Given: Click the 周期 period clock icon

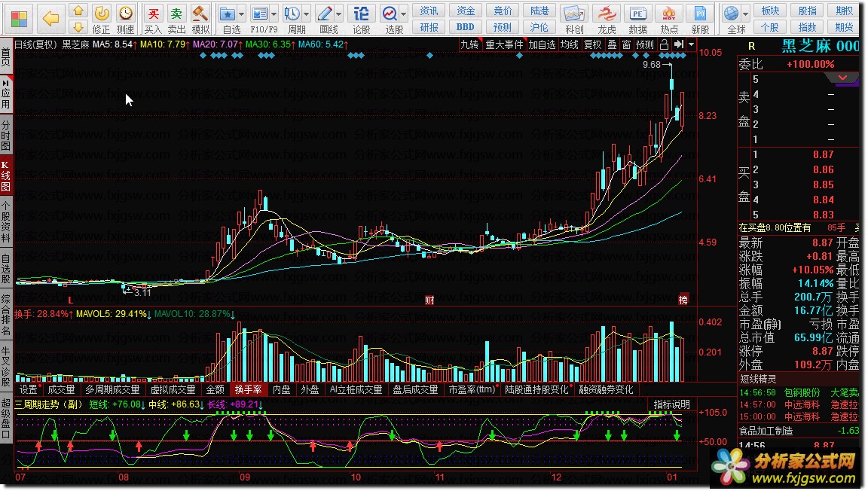Looking at the screenshot, I should pos(292,14).
